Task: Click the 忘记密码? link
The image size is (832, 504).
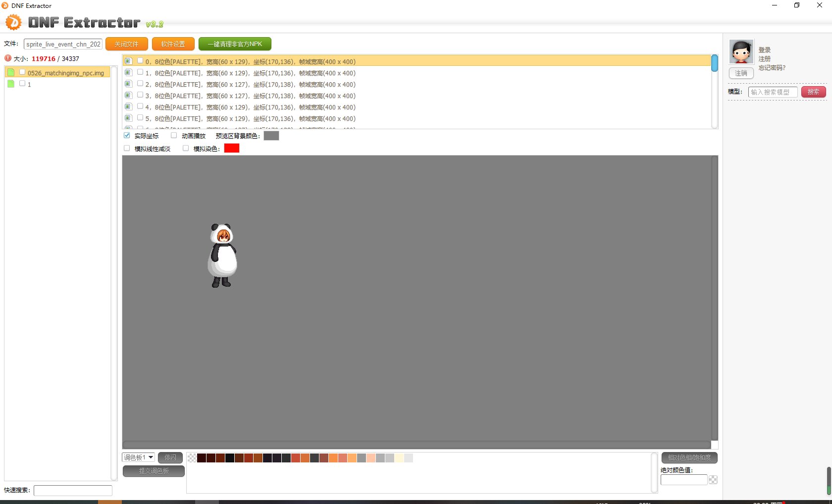Action: (772, 68)
